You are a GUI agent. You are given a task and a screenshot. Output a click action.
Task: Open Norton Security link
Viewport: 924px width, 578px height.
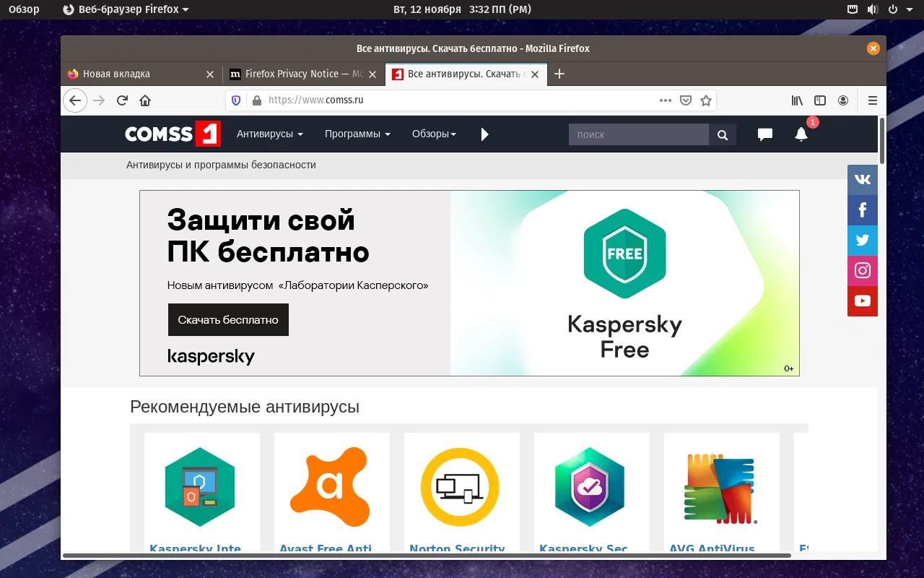[x=457, y=548]
